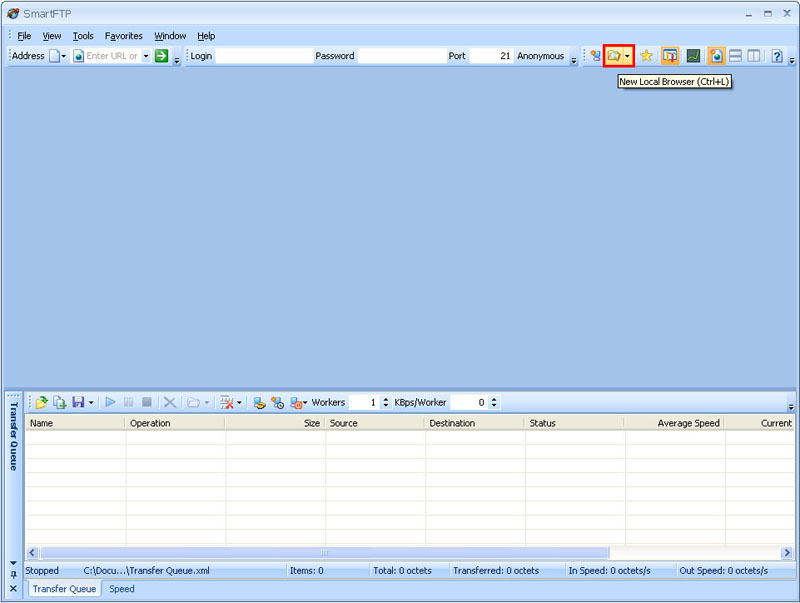Click the pause transfer queue icon
The height and width of the screenshot is (603, 800).
[128, 403]
